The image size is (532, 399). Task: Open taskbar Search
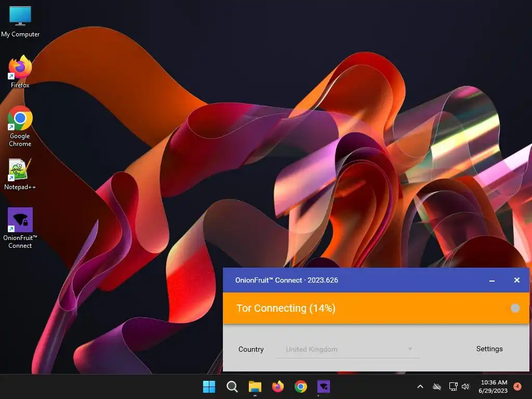click(x=232, y=387)
